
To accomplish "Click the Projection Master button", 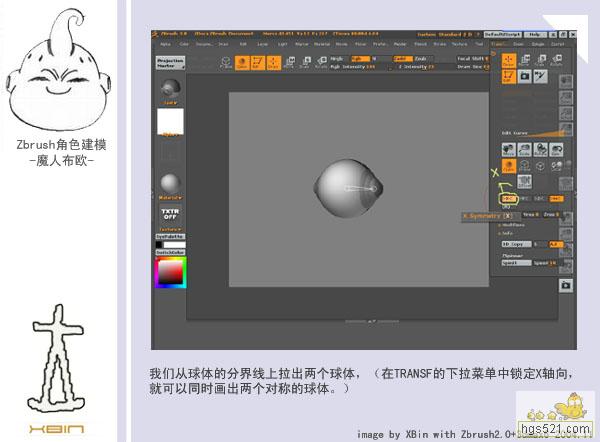I will click(x=170, y=63).
